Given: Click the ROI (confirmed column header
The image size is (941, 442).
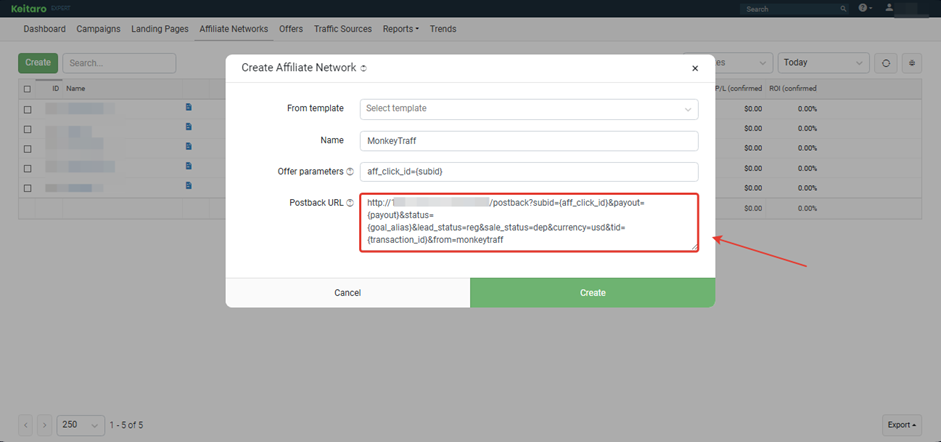Looking at the screenshot, I should (x=793, y=89).
